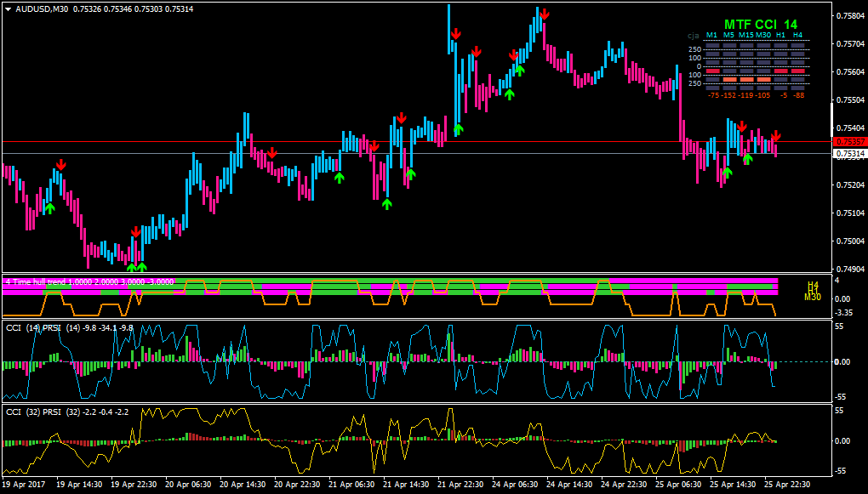Image resolution: width=868 pixels, height=494 pixels.
Task: Click the rightmost red sell arrow
Action: [776, 135]
